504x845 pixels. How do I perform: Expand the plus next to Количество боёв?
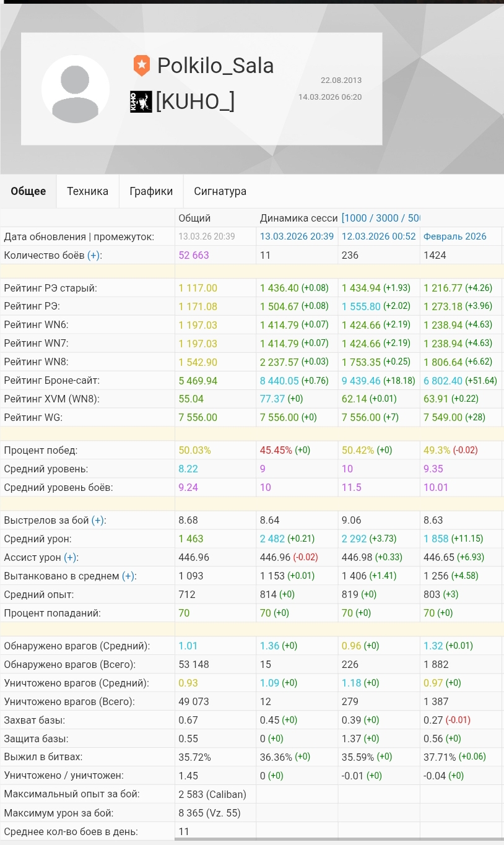95,255
